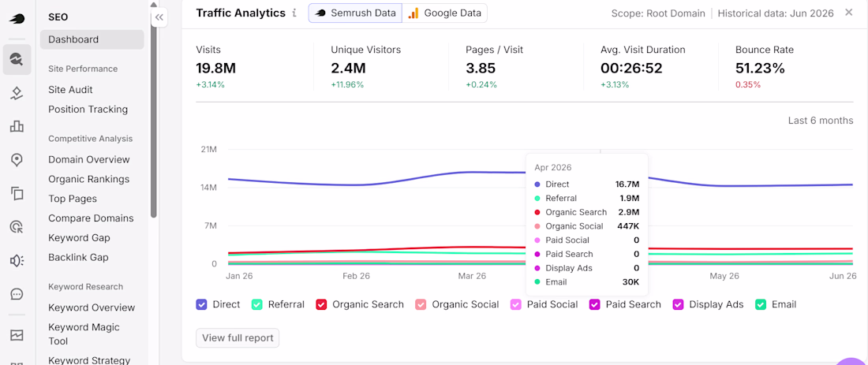Open Organic Rankings in sidebar

point(88,179)
